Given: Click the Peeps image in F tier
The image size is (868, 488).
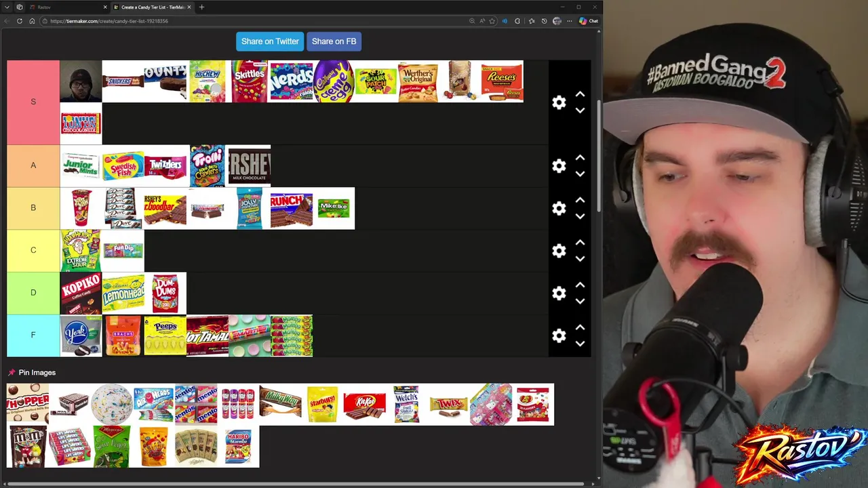Looking at the screenshot, I should coord(165,335).
